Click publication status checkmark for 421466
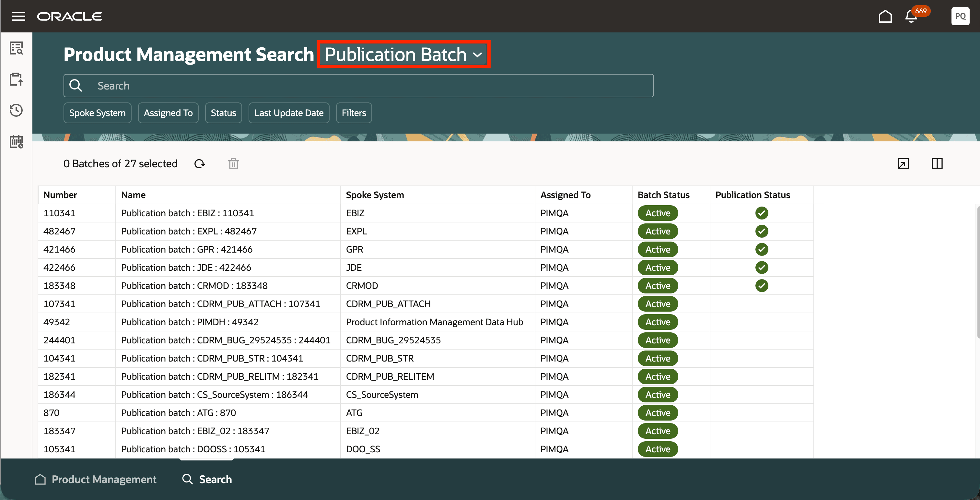The height and width of the screenshot is (500, 980). pyautogui.click(x=762, y=249)
